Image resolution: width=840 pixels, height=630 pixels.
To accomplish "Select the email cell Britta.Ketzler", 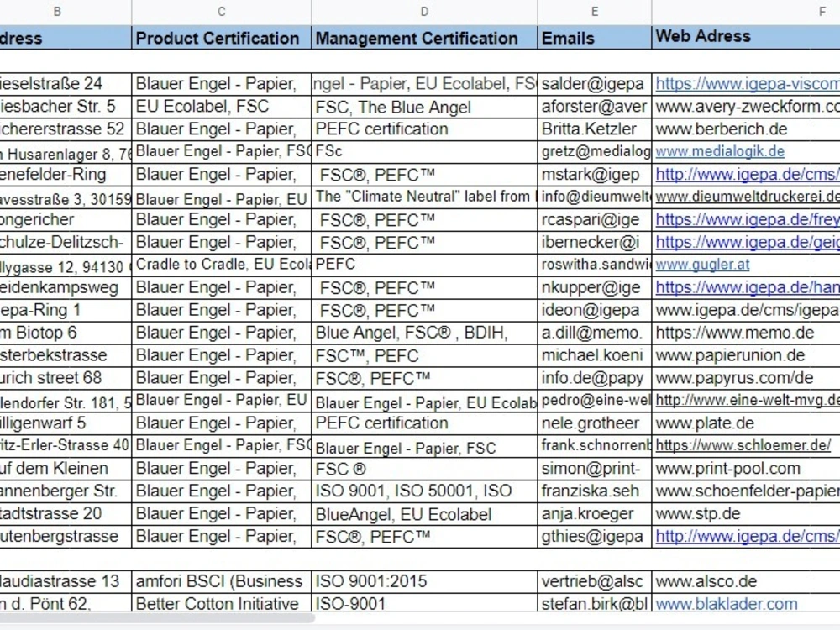I will click(595, 129).
